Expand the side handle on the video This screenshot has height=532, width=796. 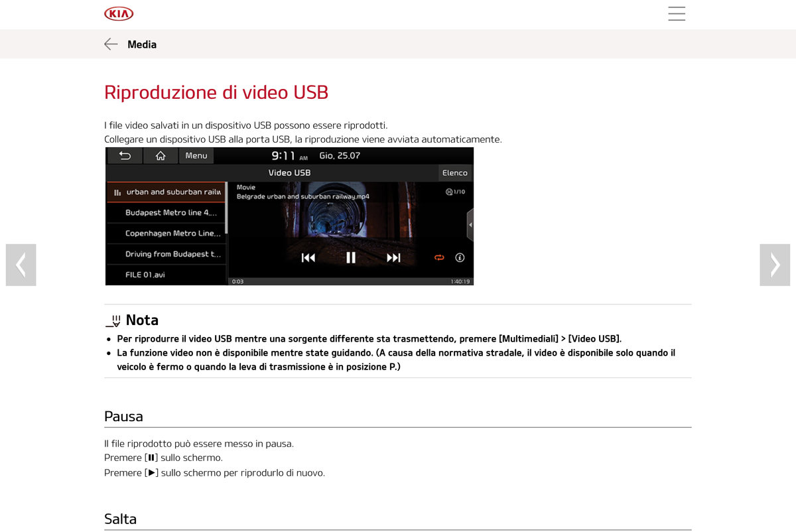point(470,226)
